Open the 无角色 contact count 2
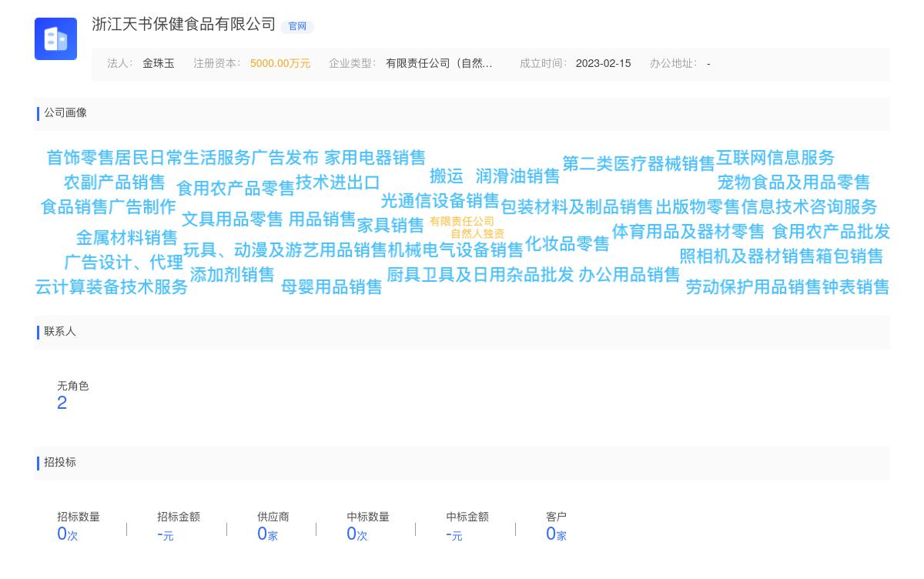This screenshot has height=579, width=924. pyautogui.click(x=62, y=403)
